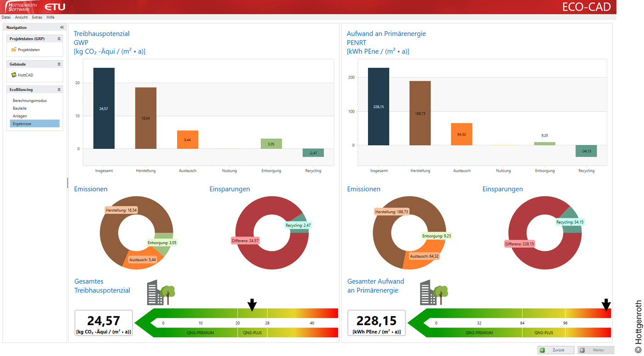Collapse the Navigation panel with double chevron
Screen dimensions: 644x356
[x=62, y=28]
